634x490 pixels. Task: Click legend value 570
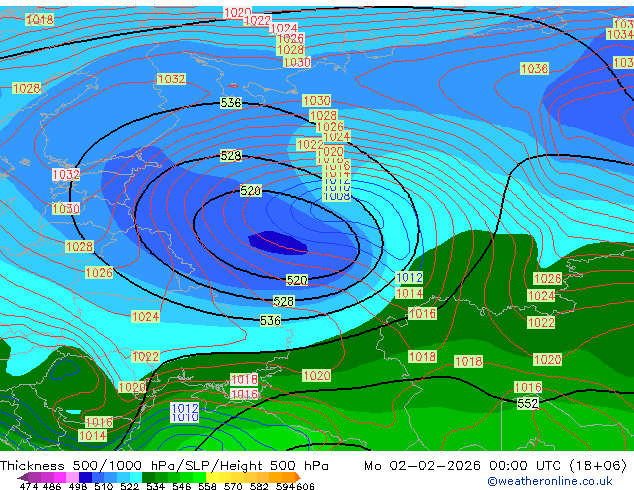tap(233, 486)
